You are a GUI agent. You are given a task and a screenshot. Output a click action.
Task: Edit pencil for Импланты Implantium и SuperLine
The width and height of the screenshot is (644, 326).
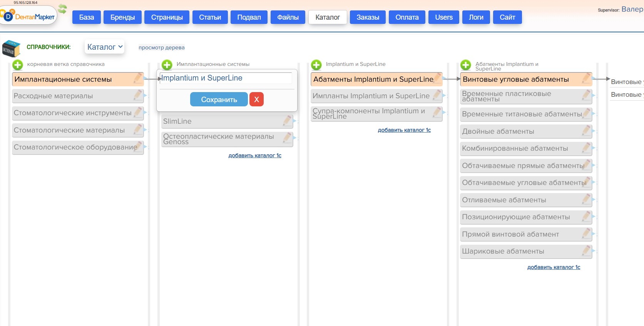437,95
